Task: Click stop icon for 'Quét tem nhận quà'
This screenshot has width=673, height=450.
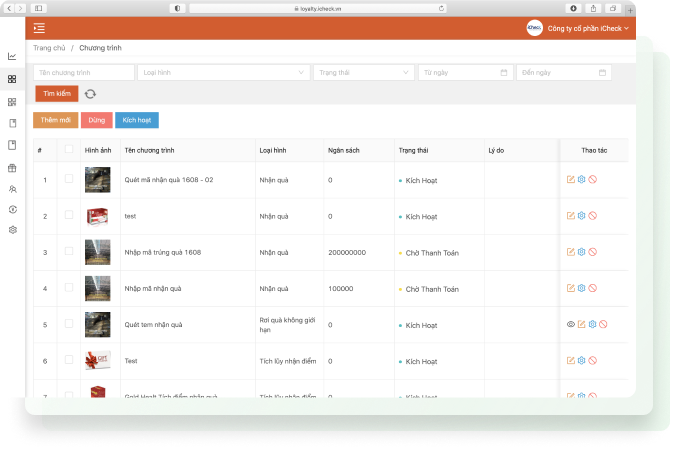Action: [603, 324]
